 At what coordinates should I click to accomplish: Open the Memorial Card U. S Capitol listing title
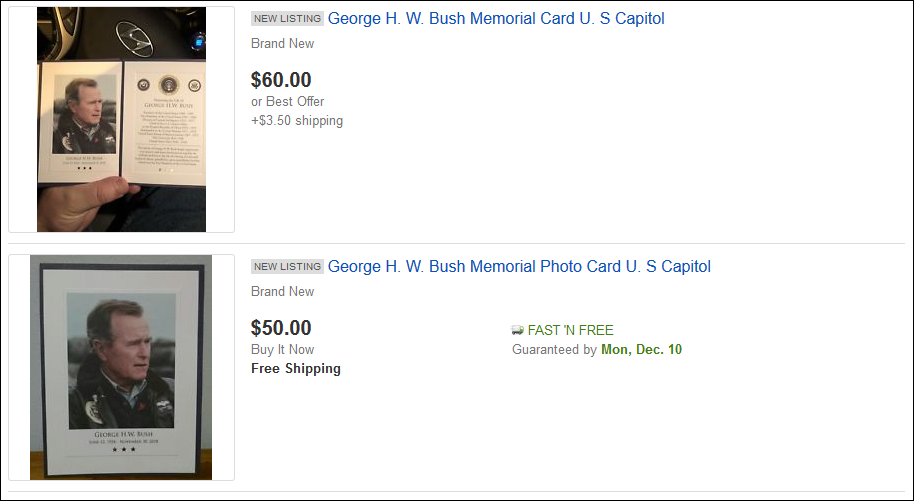pyautogui.click(x=496, y=19)
